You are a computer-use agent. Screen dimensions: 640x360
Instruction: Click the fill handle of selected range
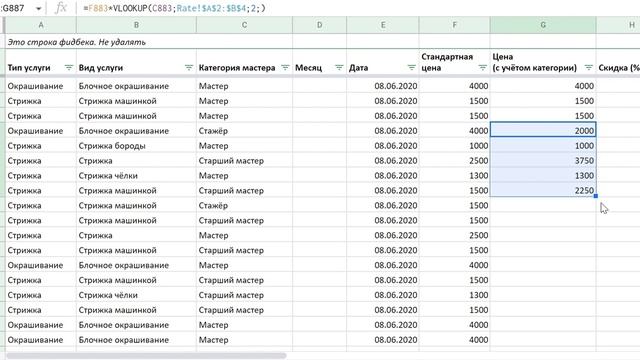596,196
